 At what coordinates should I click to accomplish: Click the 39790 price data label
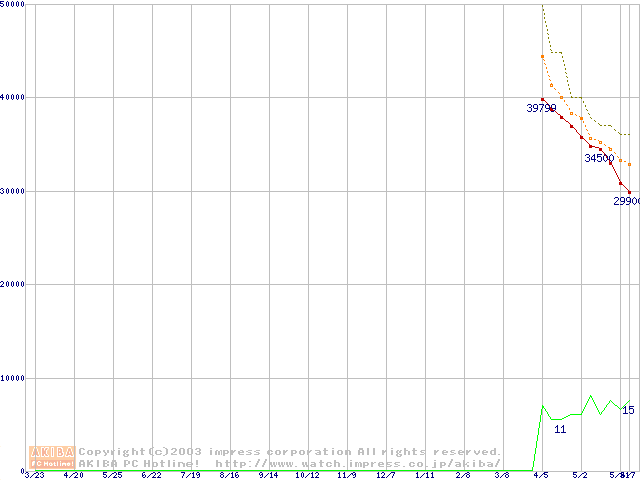click(x=542, y=108)
